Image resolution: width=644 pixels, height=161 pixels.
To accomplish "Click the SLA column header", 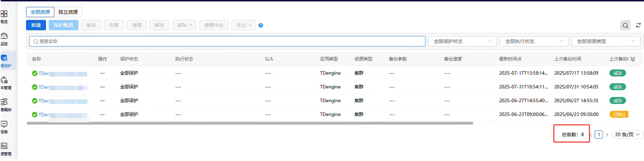I will coord(269,59).
